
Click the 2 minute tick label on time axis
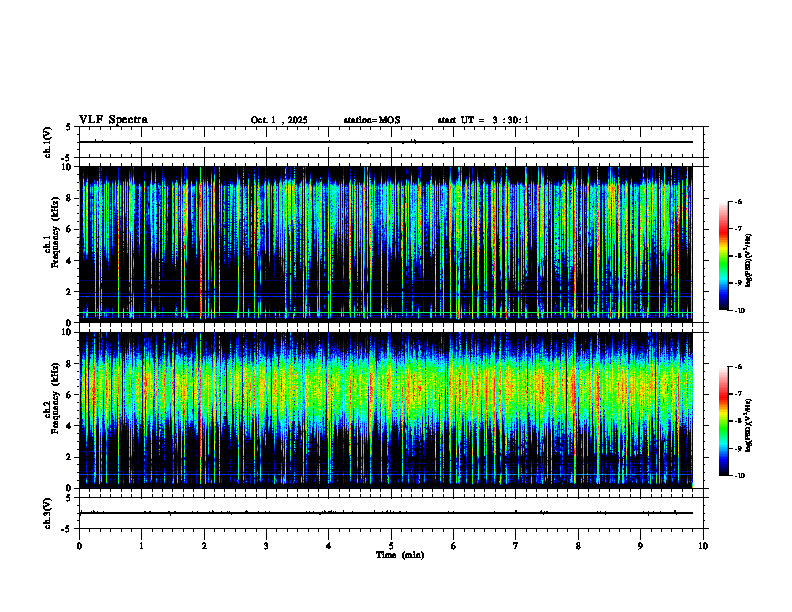tap(204, 546)
